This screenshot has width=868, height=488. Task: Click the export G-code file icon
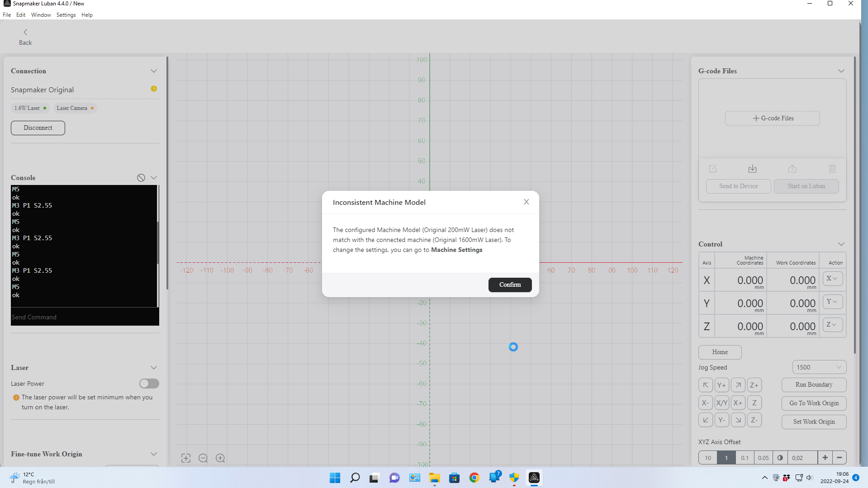[x=792, y=169]
